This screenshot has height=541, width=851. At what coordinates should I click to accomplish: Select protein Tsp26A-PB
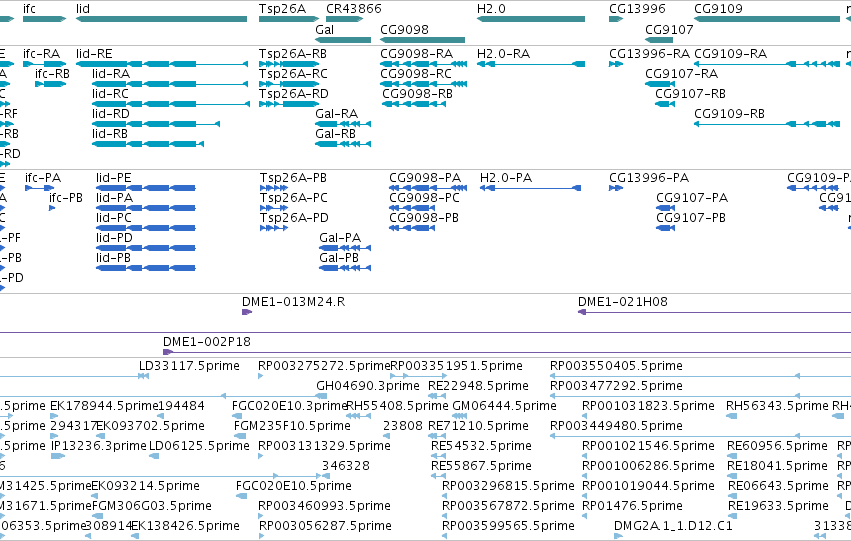tap(274, 188)
